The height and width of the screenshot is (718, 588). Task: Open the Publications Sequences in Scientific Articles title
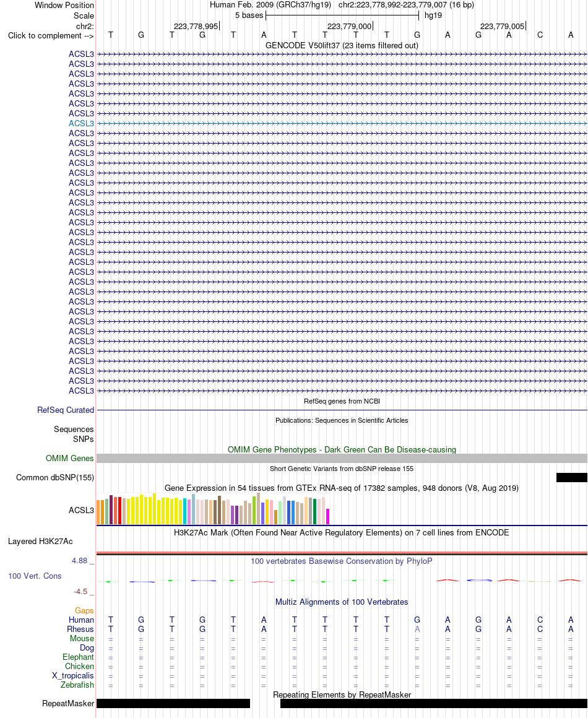click(x=342, y=420)
